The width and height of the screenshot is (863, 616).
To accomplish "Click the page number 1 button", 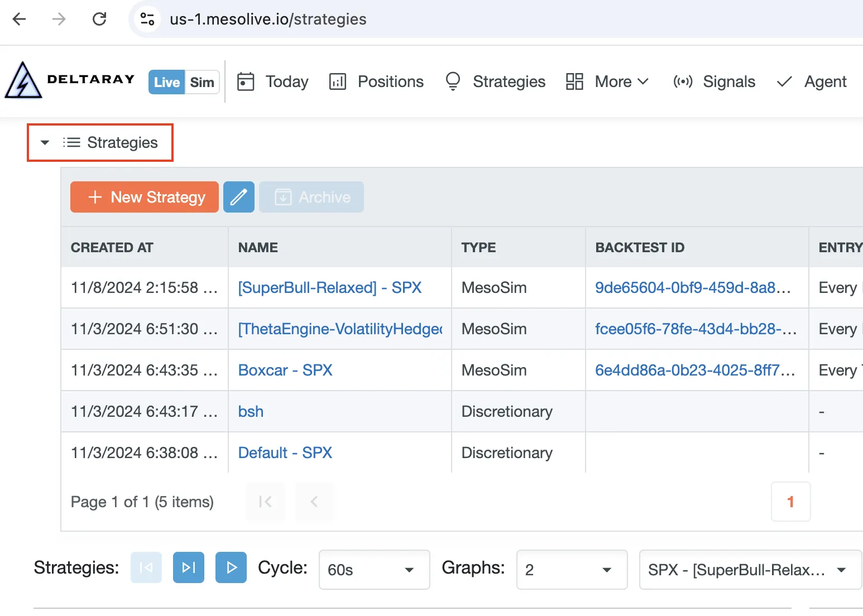I will click(x=790, y=502).
